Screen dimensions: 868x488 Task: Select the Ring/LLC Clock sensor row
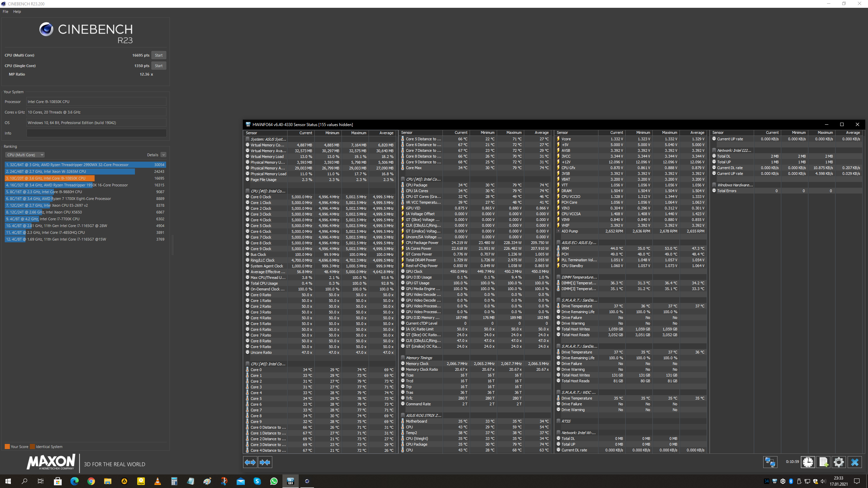point(320,260)
